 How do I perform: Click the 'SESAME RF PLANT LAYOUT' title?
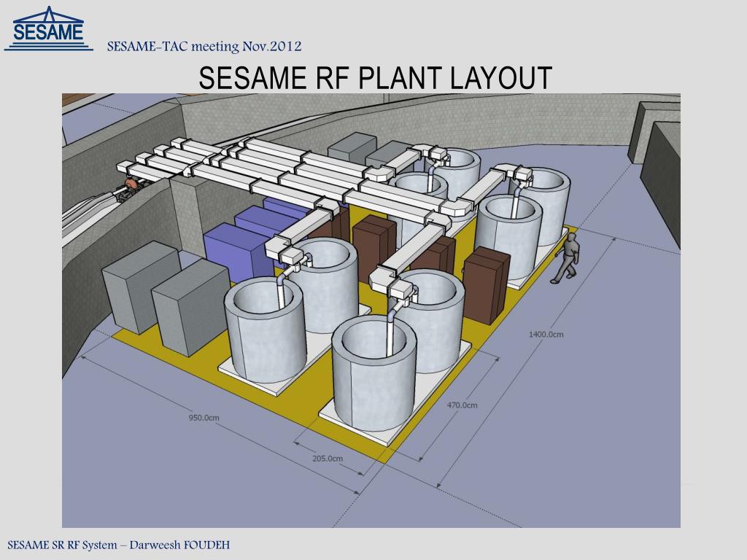(375, 77)
